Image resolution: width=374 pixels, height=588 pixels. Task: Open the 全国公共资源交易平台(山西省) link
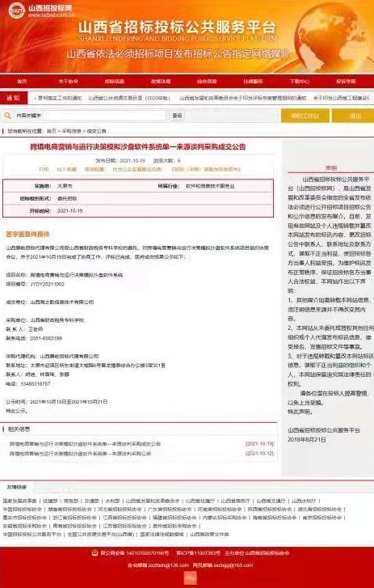[100, 534]
